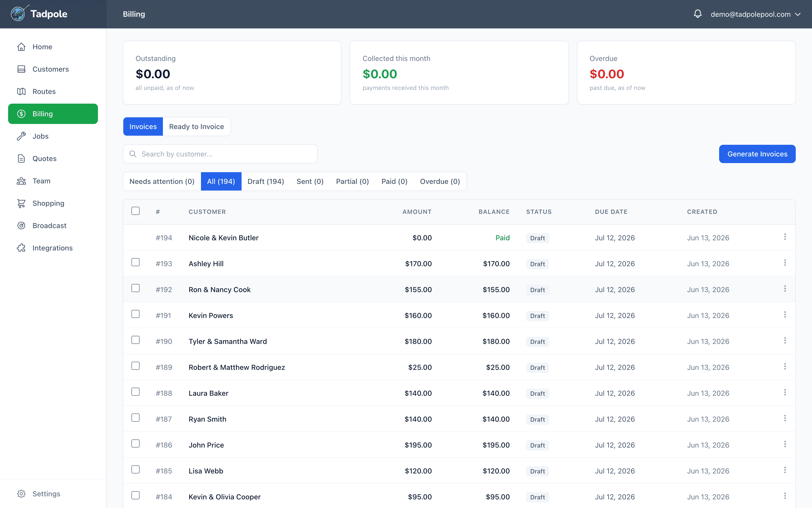The height and width of the screenshot is (508, 812).
Task: Click the Shopping cart icon
Action: 21,203
